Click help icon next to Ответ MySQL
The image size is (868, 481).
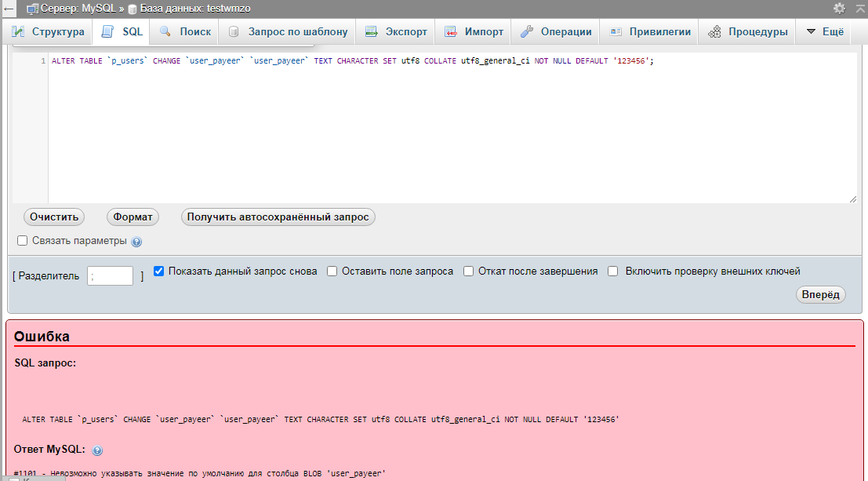coord(98,451)
